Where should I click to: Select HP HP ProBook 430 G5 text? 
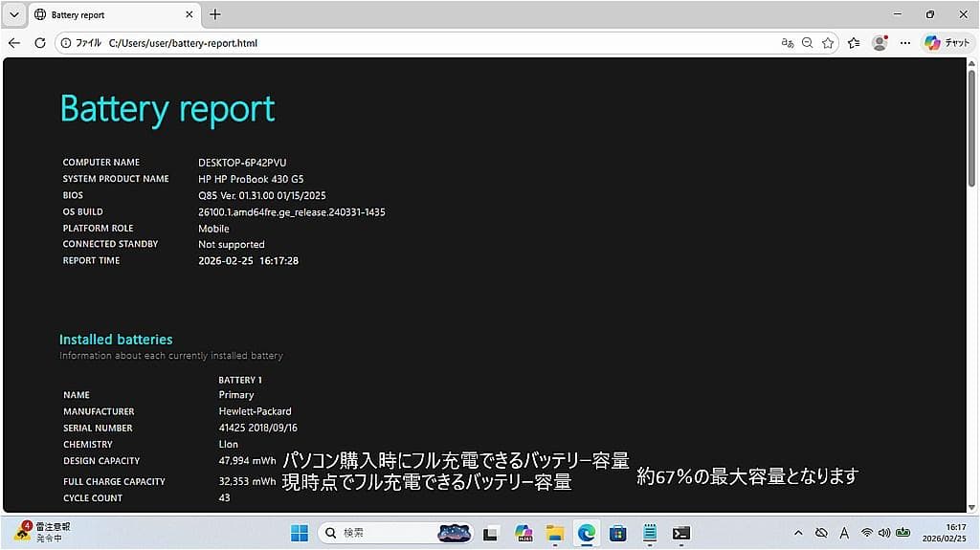point(252,179)
